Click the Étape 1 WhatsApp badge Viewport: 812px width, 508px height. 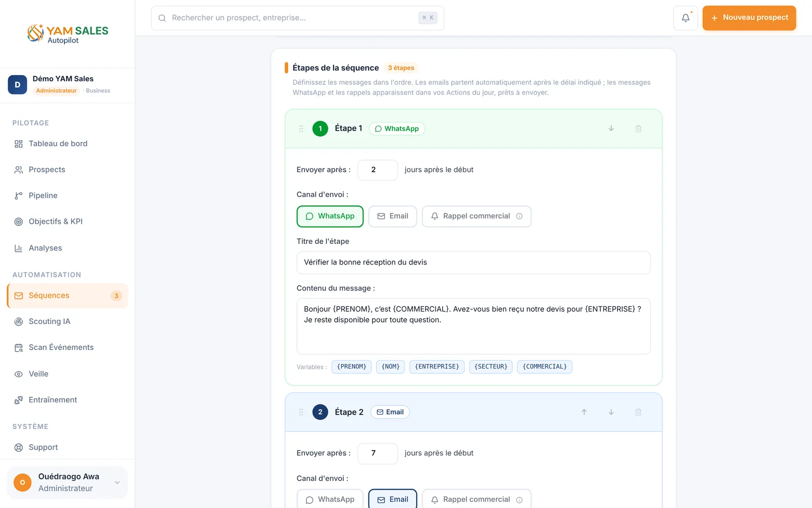(397, 129)
